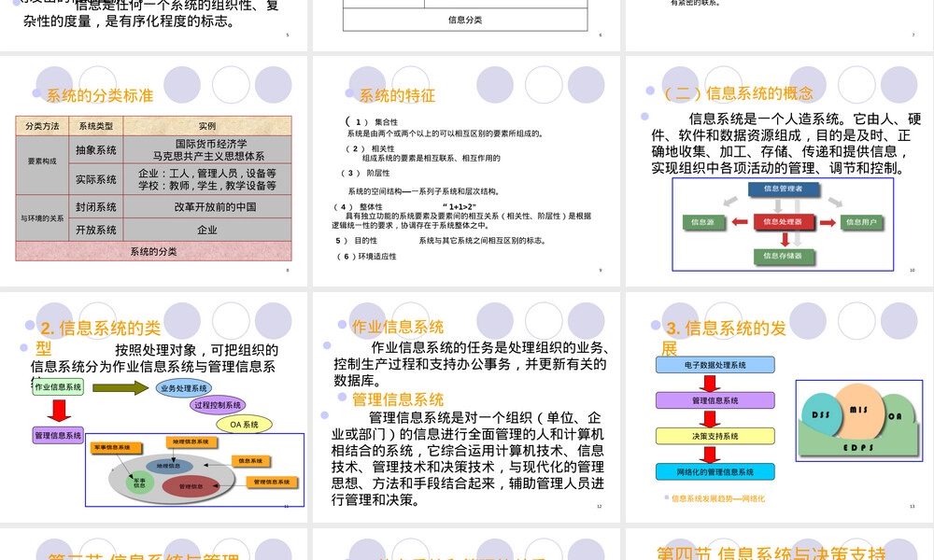Click the 业务处理系统 oval shape
The width and height of the screenshot is (934, 560).
(x=183, y=388)
